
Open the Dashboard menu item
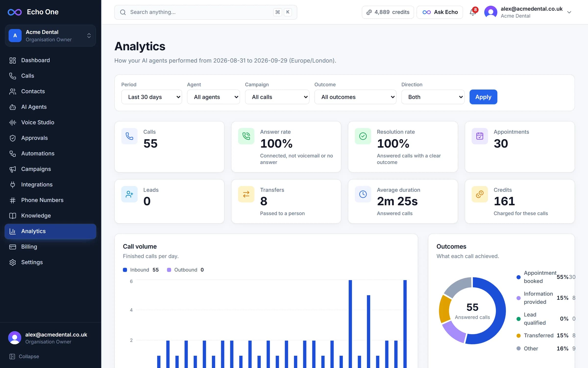click(x=50, y=60)
